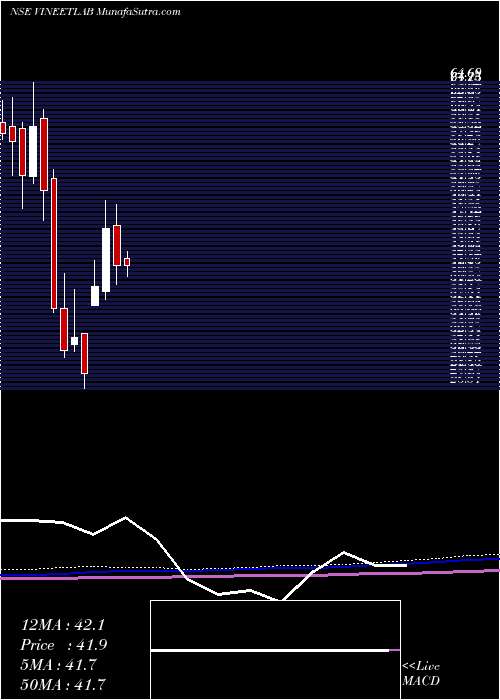Click the Price : 41.9 label

[x=64, y=645]
